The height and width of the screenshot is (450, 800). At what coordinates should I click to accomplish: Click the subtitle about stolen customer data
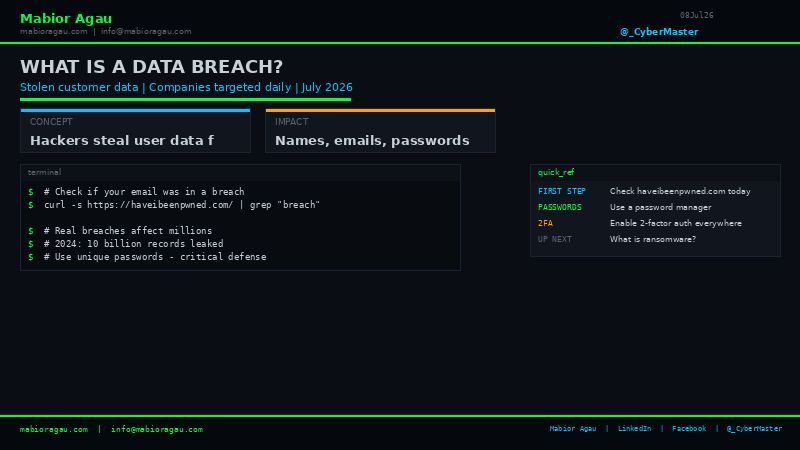pos(186,87)
